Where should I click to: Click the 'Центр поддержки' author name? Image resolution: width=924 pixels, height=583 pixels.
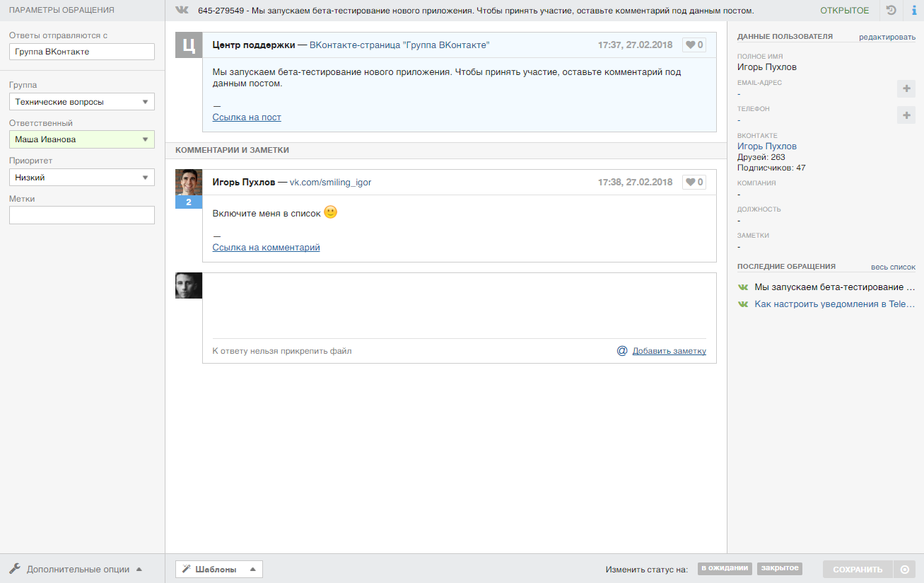[254, 45]
